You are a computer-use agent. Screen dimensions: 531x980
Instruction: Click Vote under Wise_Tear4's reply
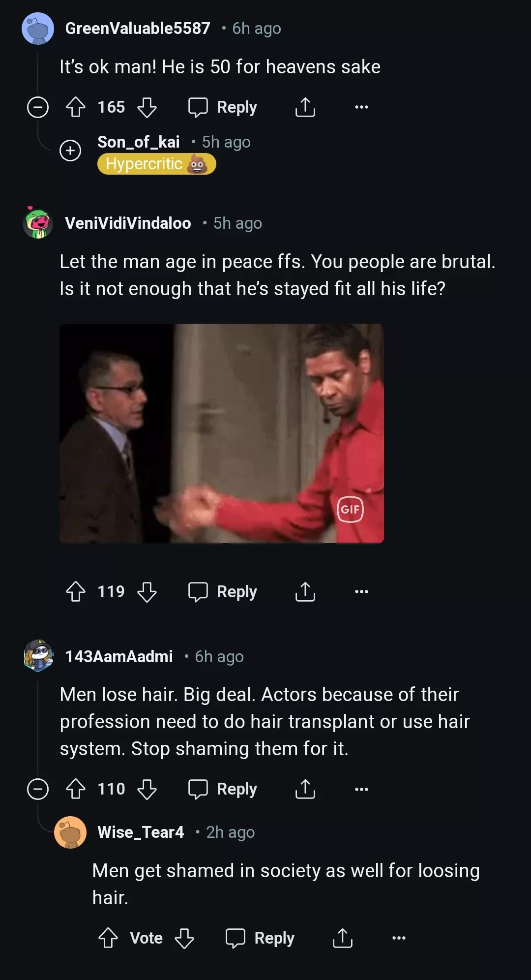point(146,938)
